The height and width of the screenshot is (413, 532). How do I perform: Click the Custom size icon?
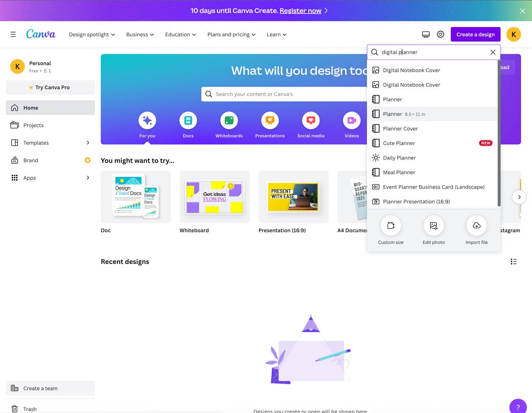click(x=391, y=225)
